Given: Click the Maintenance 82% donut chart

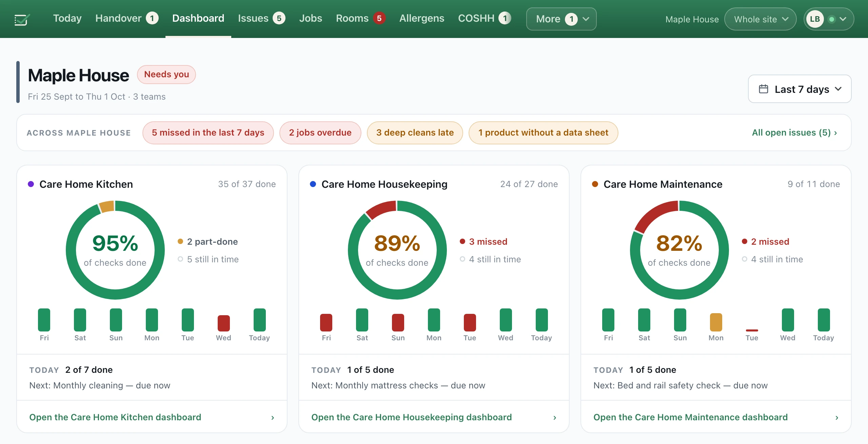Looking at the screenshot, I should (679, 250).
